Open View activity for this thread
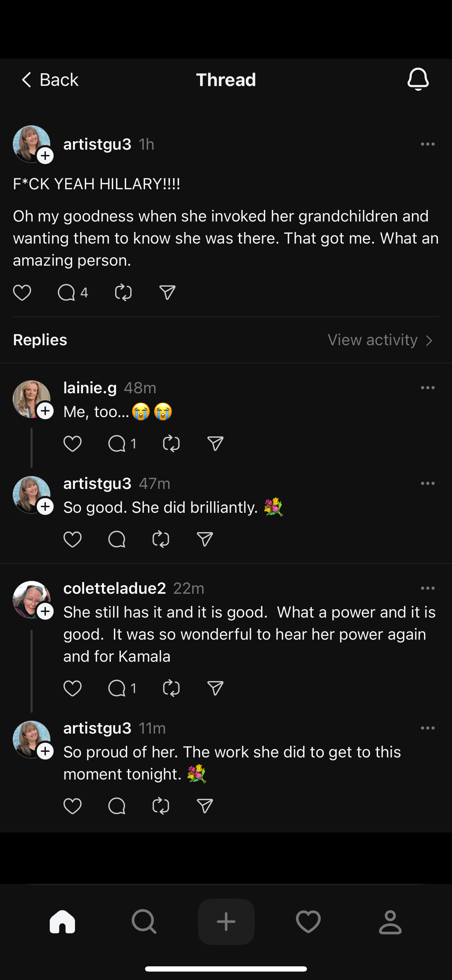This screenshot has height=980, width=452. 380,340
